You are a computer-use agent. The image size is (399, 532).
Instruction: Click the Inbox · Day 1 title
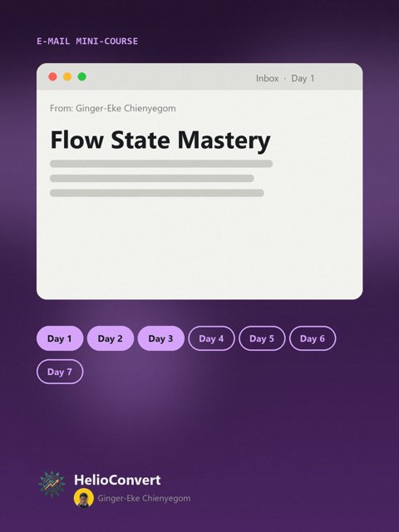285,78
